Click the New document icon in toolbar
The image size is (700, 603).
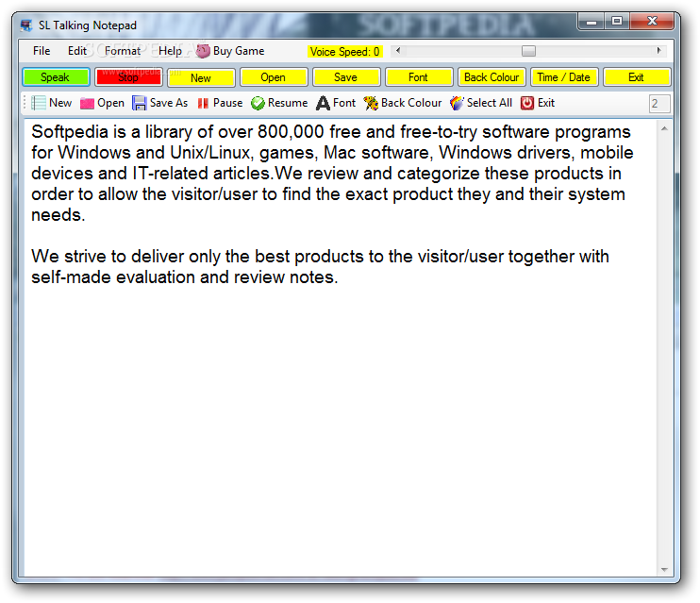[x=39, y=103]
